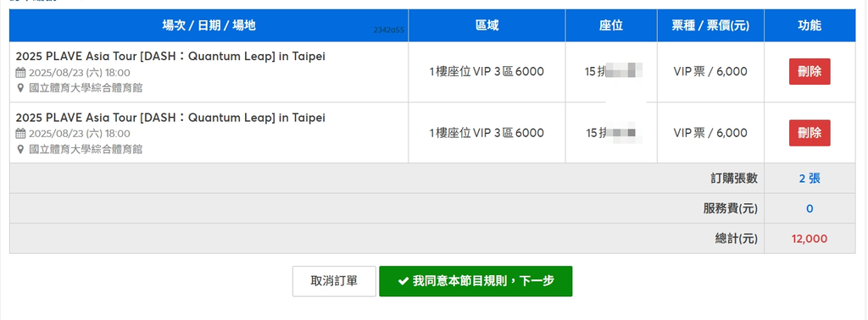Viewport: 868px width, 320px height.
Task: Click the first row's red 刪除 delete button
Action: coord(810,72)
